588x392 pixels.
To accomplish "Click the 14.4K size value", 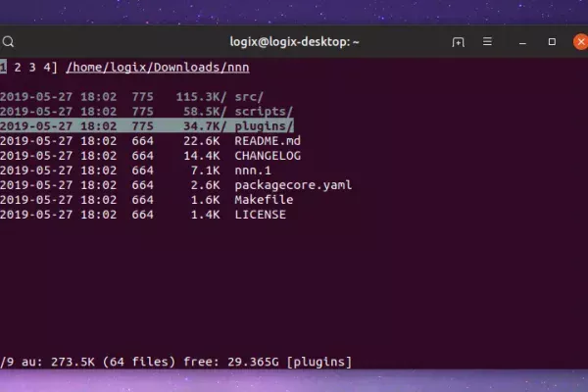I will point(202,155).
